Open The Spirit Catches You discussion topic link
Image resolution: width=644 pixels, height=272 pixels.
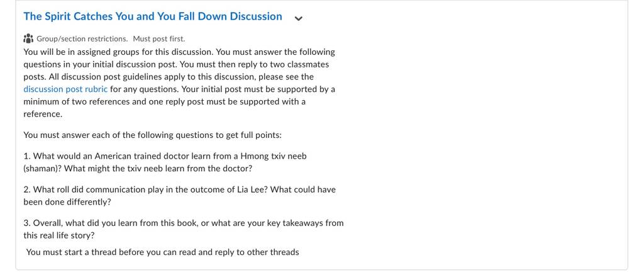[153, 16]
